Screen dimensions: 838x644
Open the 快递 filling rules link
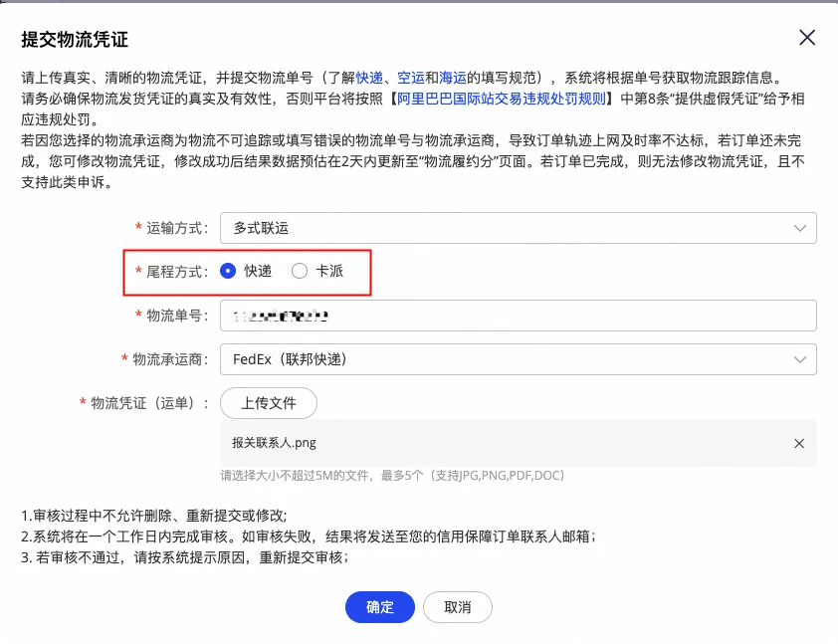click(369, 77)
